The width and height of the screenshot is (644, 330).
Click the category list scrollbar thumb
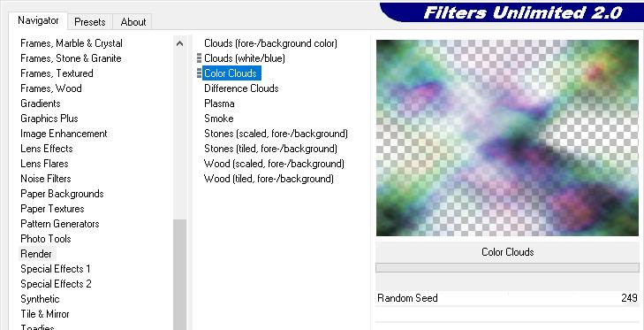[179, 274]
